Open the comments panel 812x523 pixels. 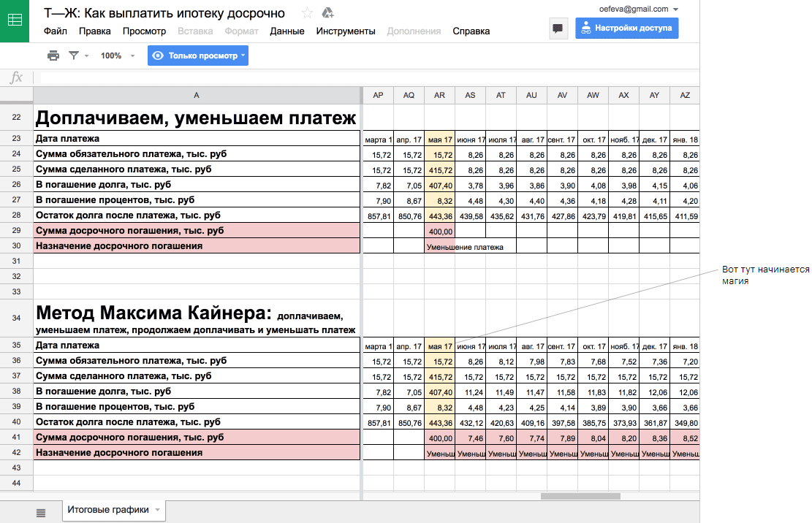point(558,28)
